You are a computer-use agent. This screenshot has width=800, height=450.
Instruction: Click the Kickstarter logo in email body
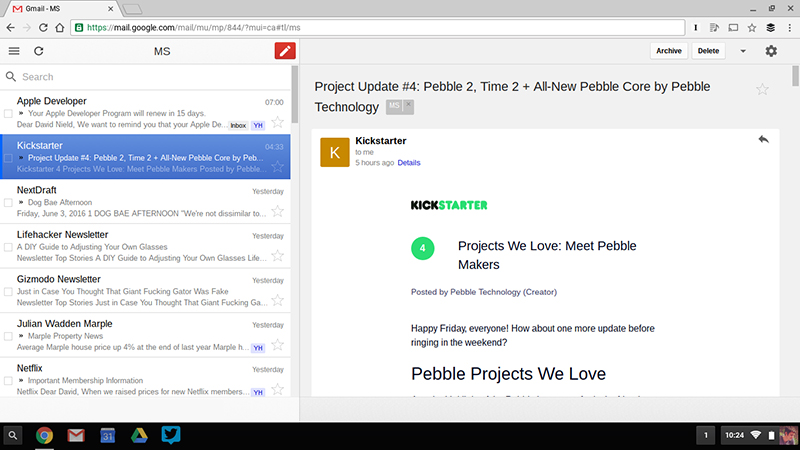[449, 205]
